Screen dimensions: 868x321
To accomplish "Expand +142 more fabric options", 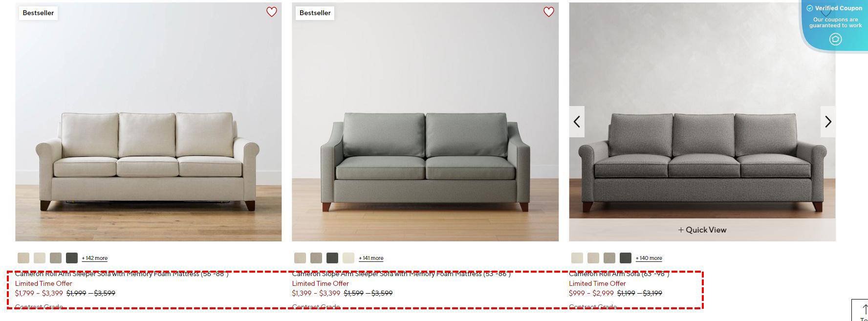I will click(95, 258).
